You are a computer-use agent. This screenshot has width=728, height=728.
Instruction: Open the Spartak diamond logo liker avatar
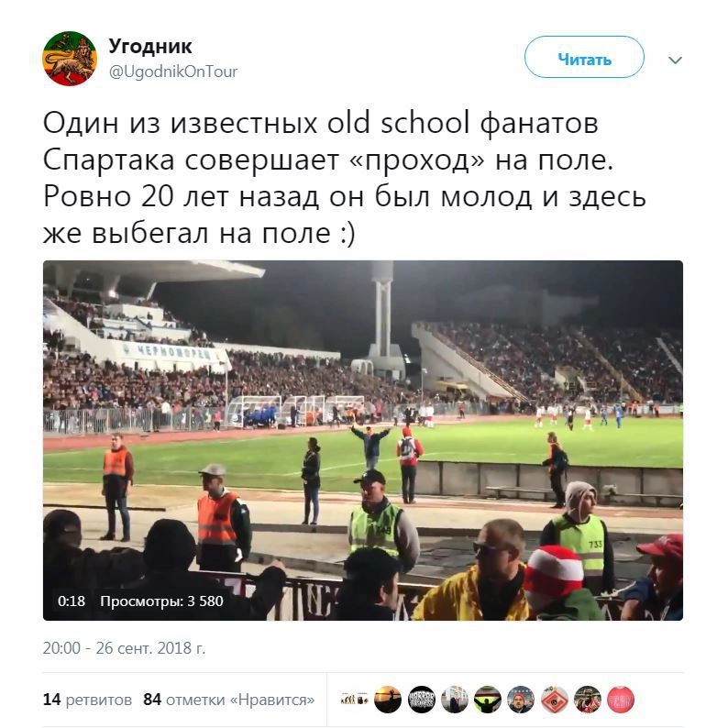point(555,700)
